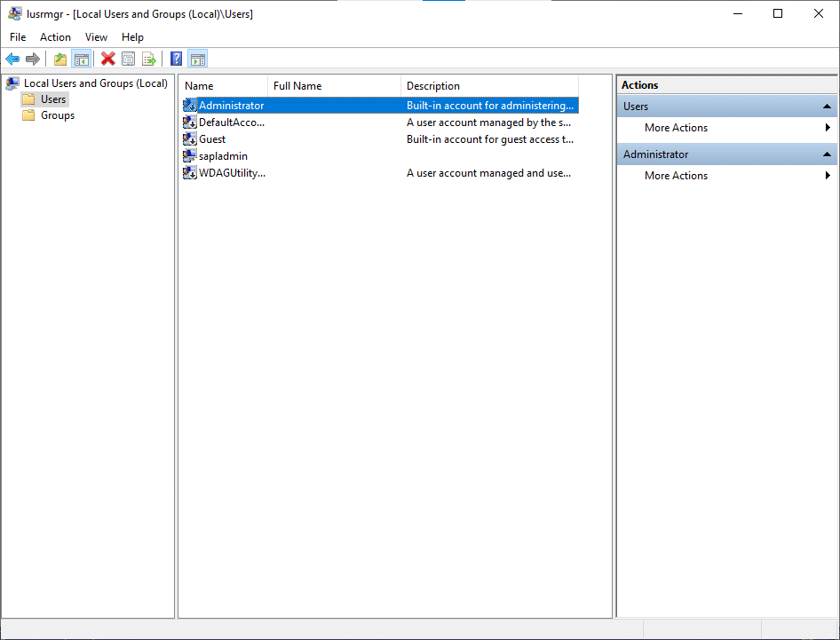Select the Groups folder in the tree
The image size is (840, 640).
(55, 115)
